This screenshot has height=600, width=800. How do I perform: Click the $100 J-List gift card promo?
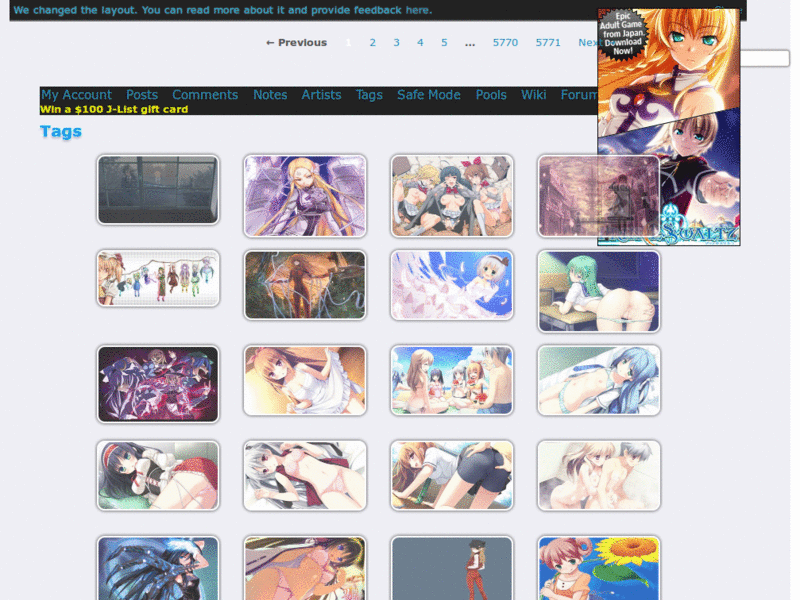114,109
